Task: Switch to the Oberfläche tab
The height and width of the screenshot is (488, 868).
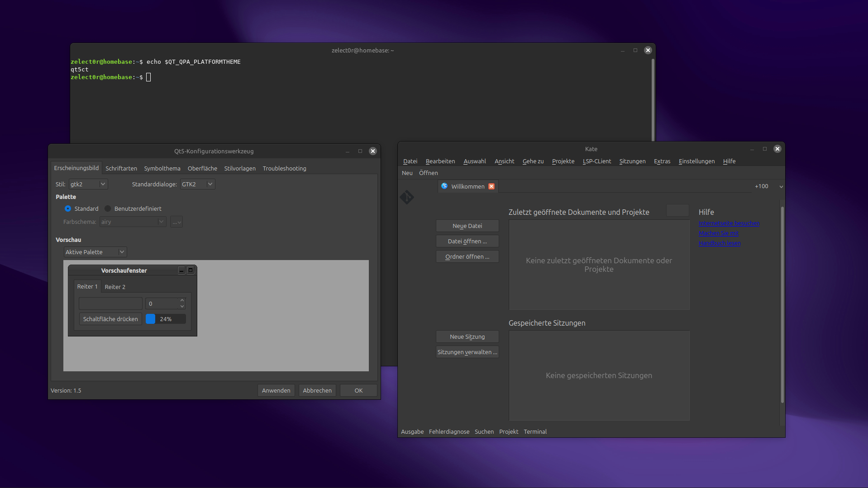Action: click(x=202, y=168)
